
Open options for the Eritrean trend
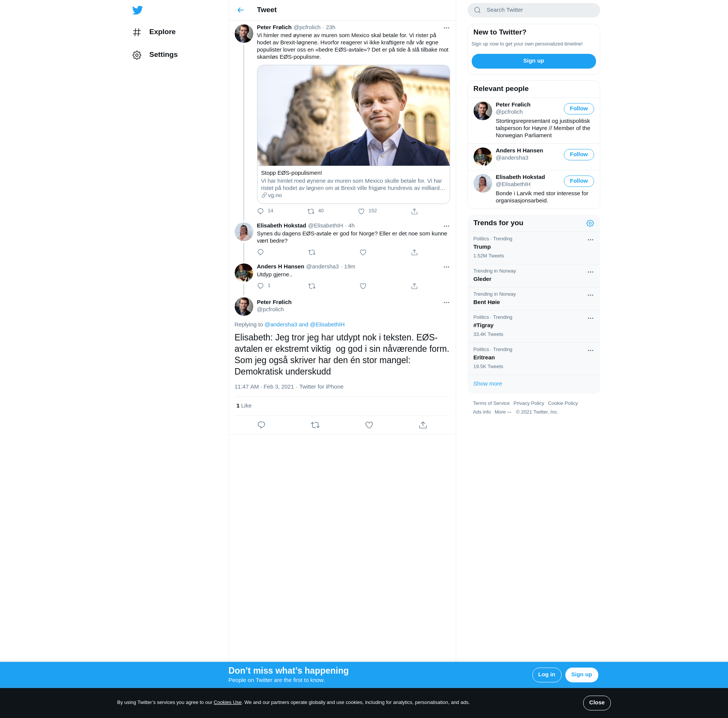(x=590, y=350)
